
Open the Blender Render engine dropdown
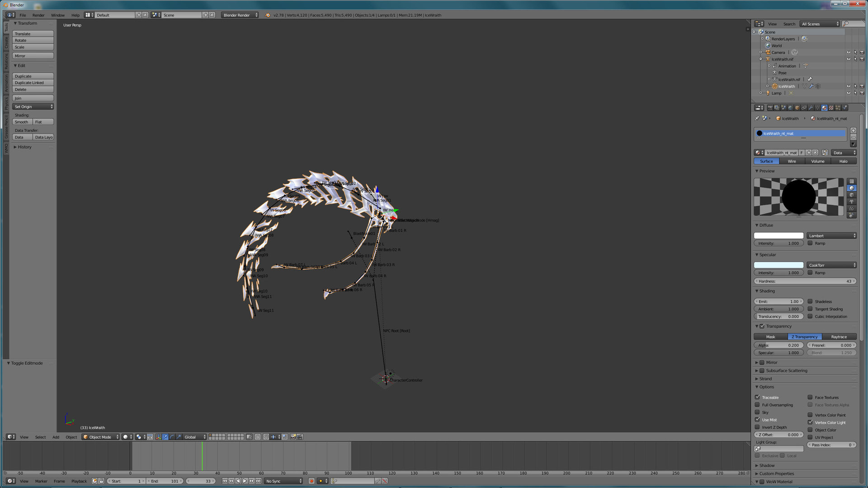coord(240,15)
